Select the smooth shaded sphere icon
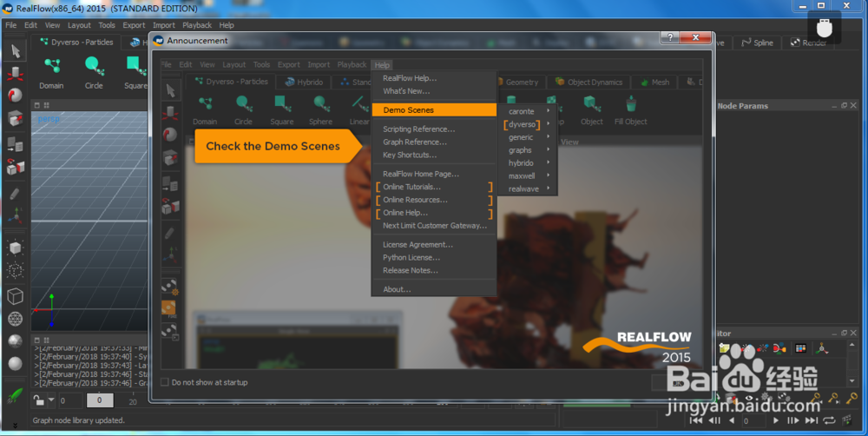The image size is (868, 436). [16, 363]
